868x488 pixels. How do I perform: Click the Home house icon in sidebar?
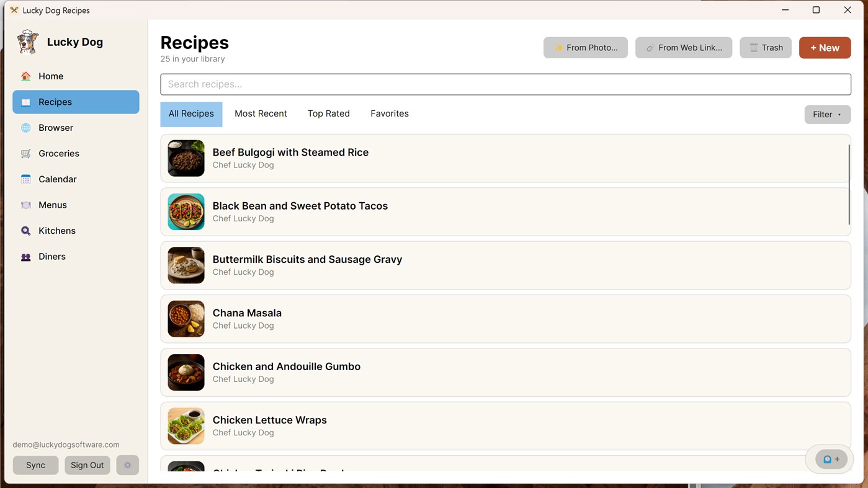pyautogui.click(x=25, y=76)
